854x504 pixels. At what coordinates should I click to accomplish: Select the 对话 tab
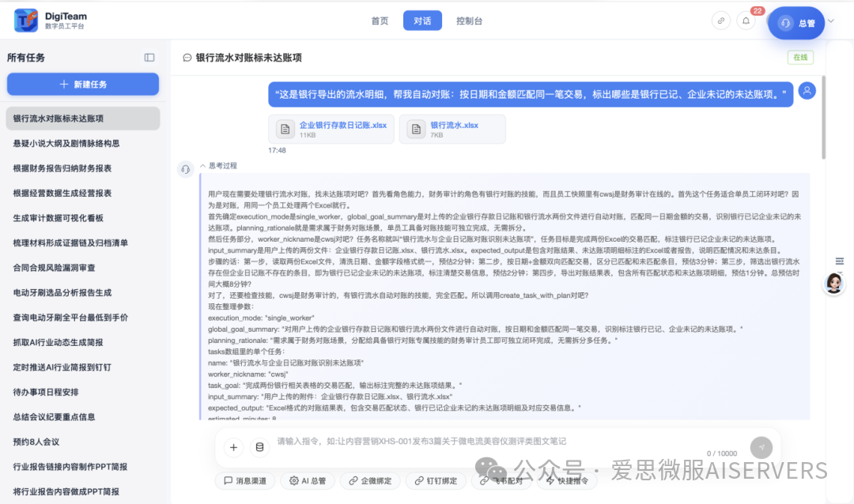pyautogui.click(x=422, y=21)
